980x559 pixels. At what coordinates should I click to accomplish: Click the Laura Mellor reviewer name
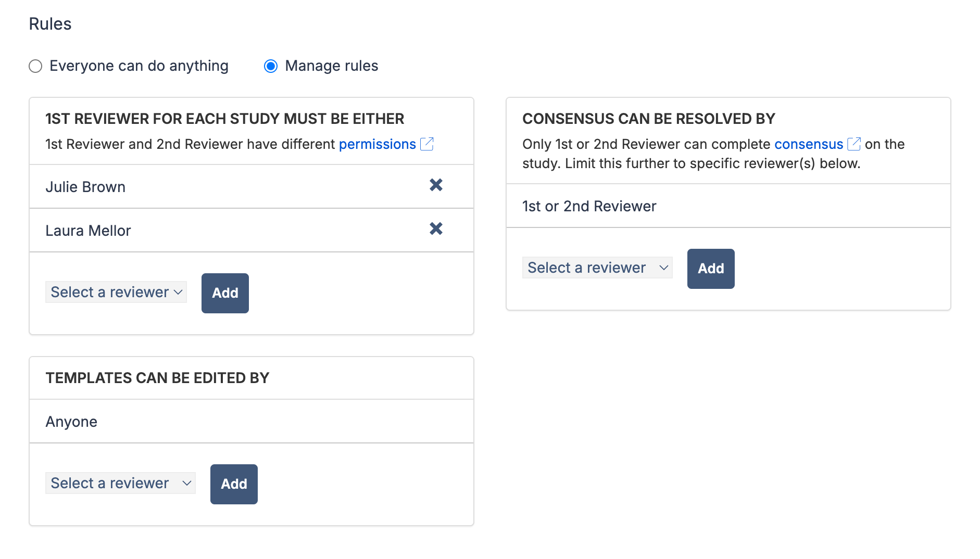tap(88, 231)
